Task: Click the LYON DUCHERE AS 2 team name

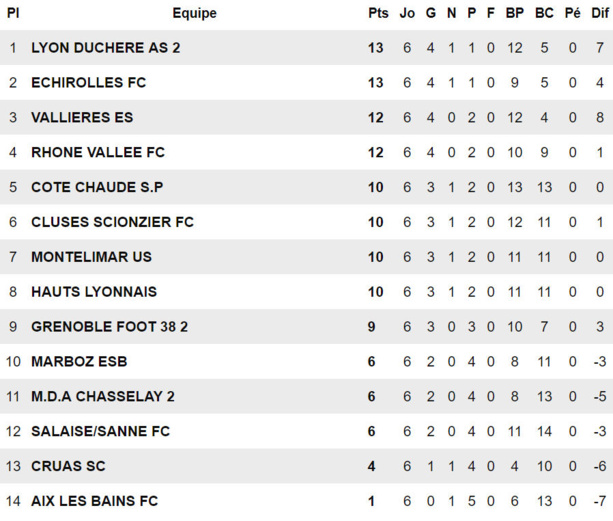Action: tap(106, 47)
